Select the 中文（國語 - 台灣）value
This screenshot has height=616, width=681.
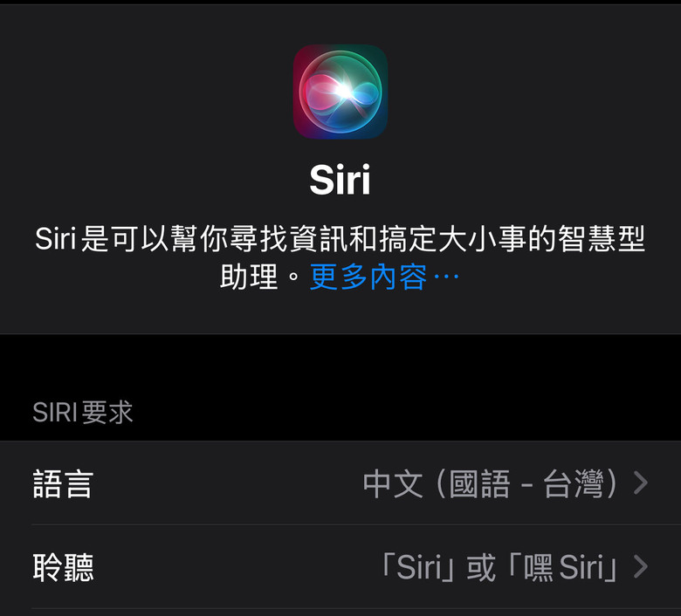coord(490,483)
